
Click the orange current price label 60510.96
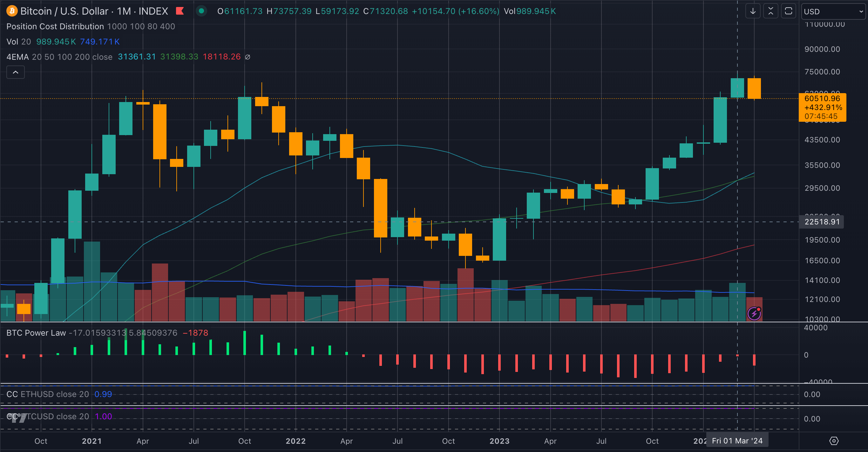click(822, 107)
